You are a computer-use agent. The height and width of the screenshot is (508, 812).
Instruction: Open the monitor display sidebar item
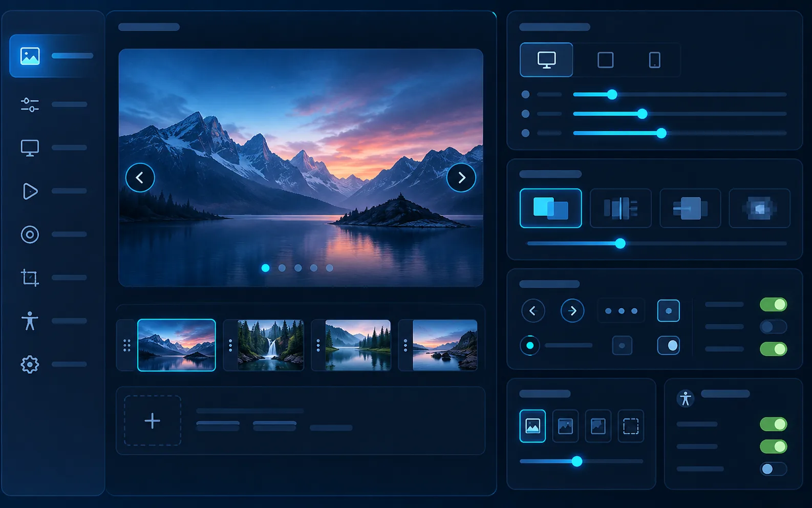point(30,148)
